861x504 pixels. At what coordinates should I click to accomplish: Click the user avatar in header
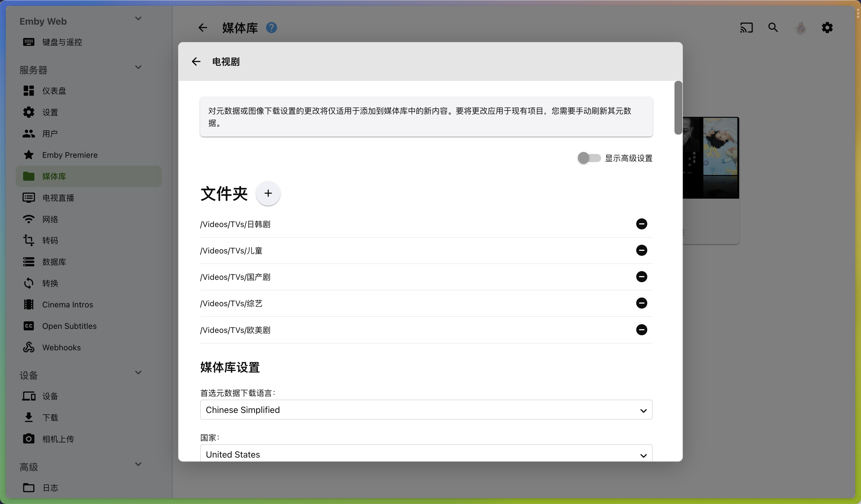801,28
